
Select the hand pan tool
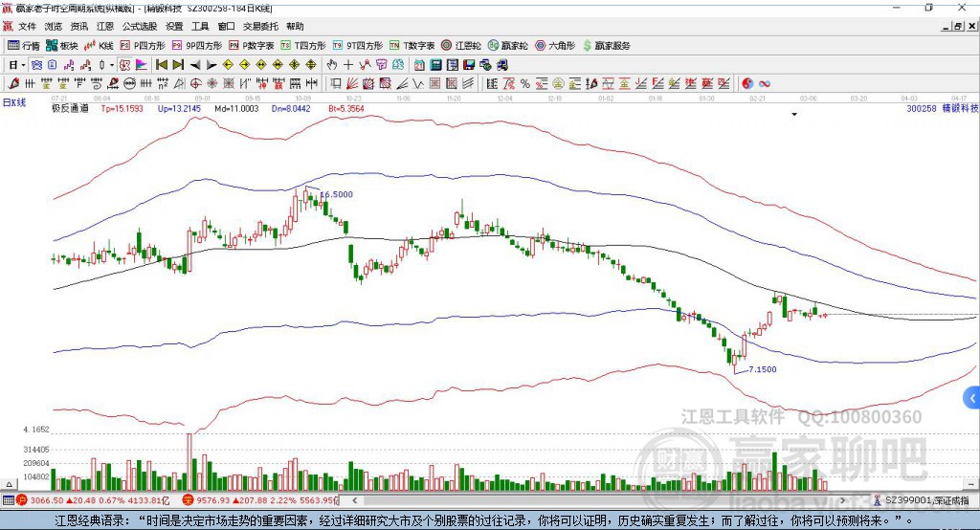click(x=331, y=65)
